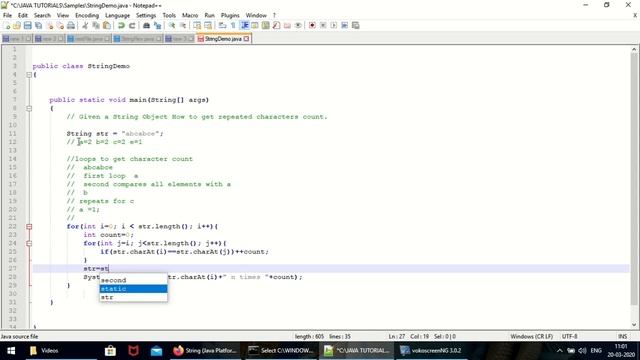Click the Zoom In toolbar icon

click(x=172, y=25)
